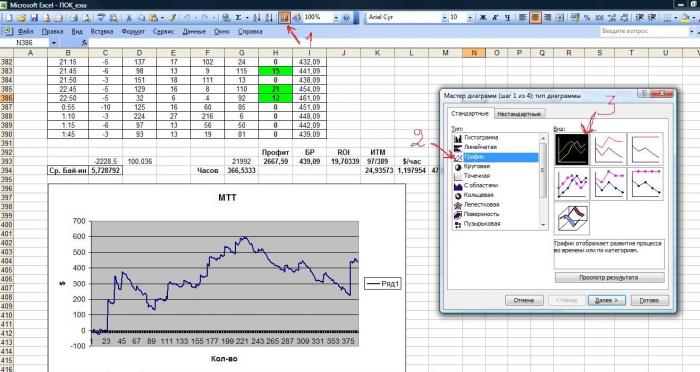Viewport: 700px width, 372px height.
Task: Align cell text to the left
Action: click(523, 18)
